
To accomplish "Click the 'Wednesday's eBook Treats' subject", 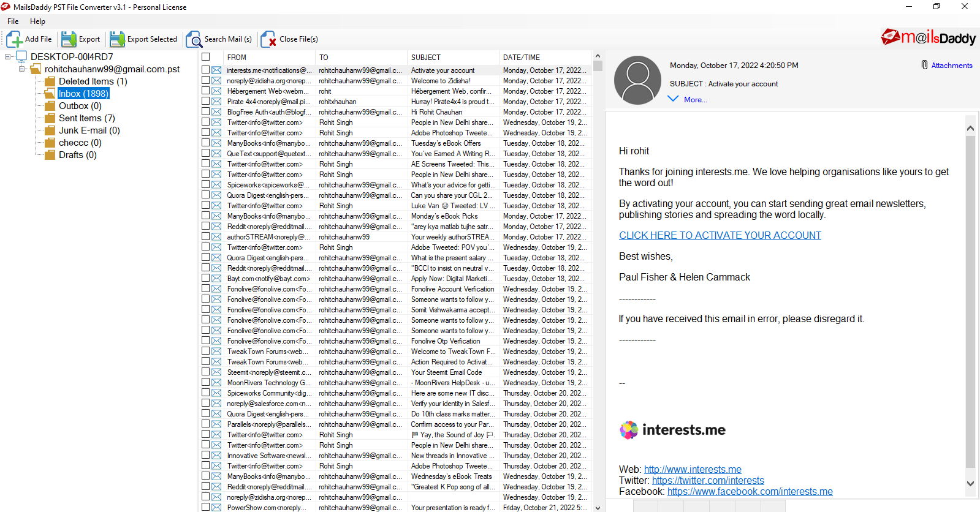I will (451, 476).
